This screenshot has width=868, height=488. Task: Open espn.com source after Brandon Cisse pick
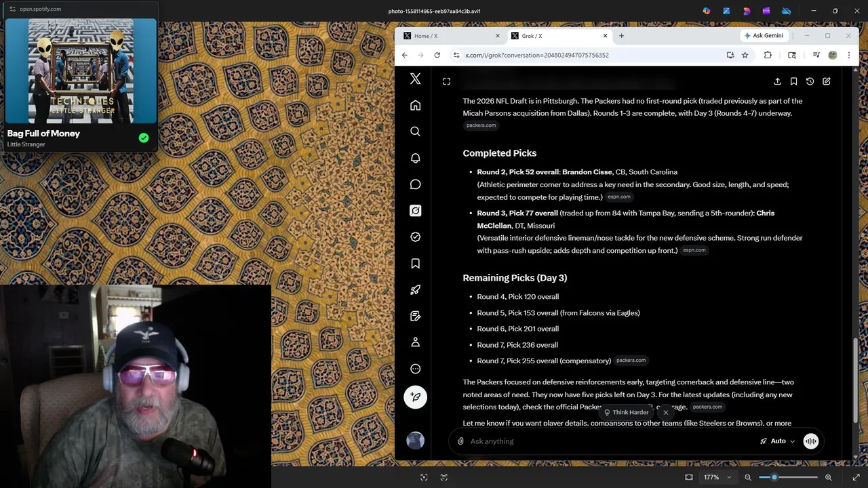619,197
